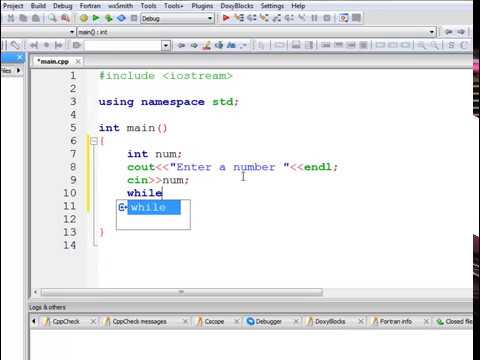Expand the incremental search history dropdown

point(166,45)
